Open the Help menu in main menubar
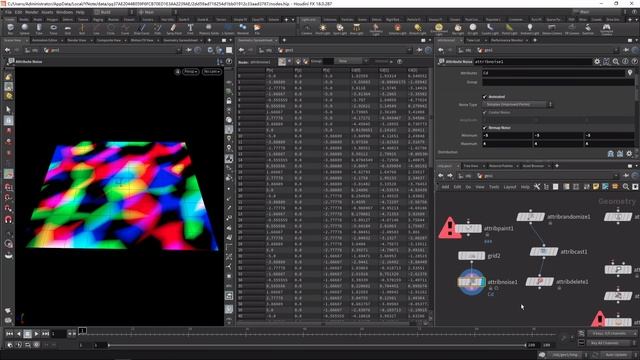The image size is (640, 360). pyautogui.click(x=80, y=12)
